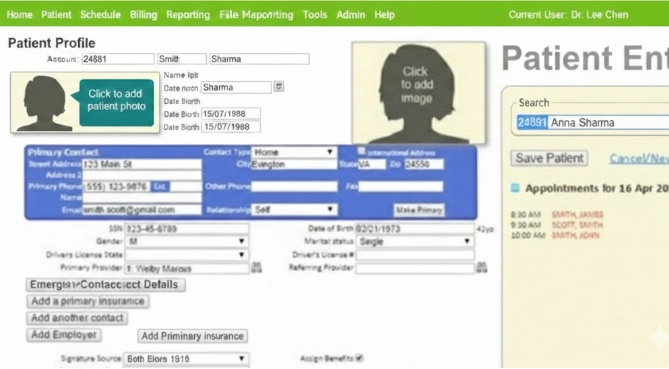Click the Ext button next to Primary Phone
This screenshot has height=369, width=669.
click(160, 186)
